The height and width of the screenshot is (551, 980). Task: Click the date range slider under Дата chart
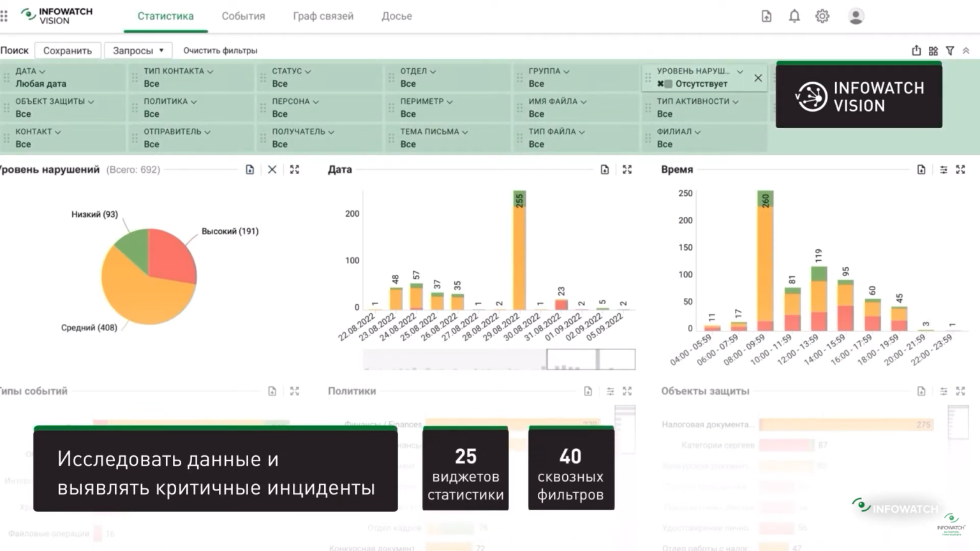point(572,359)
